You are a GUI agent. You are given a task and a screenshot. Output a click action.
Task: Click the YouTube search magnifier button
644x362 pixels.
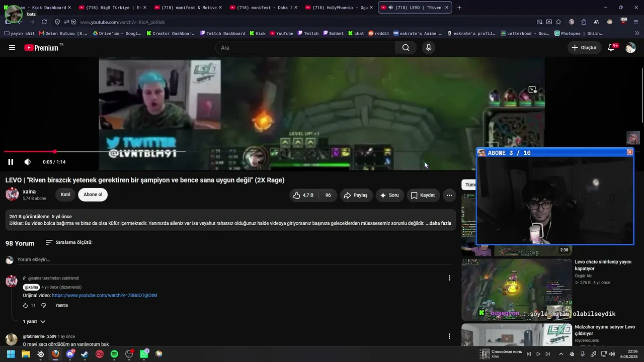point(406,48)
